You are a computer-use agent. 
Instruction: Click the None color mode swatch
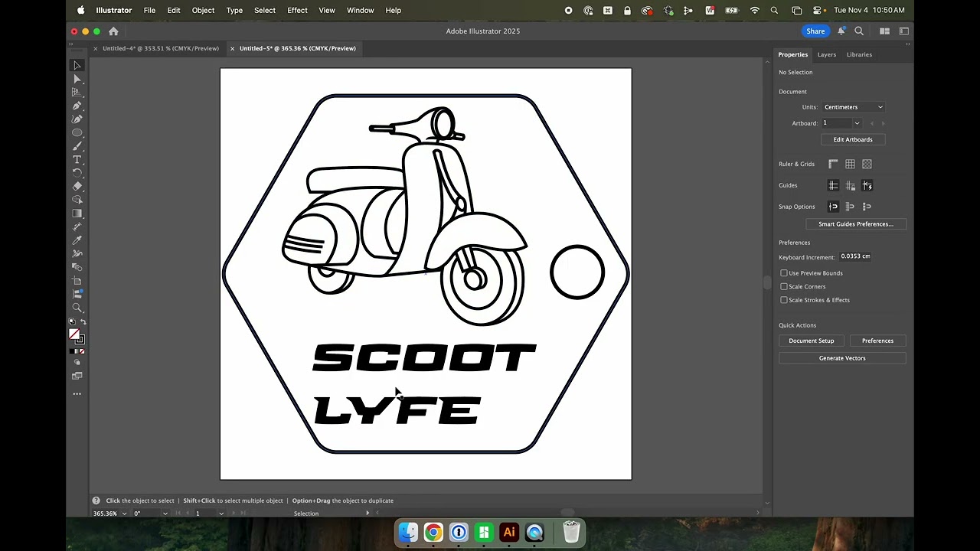click(82, 351)
